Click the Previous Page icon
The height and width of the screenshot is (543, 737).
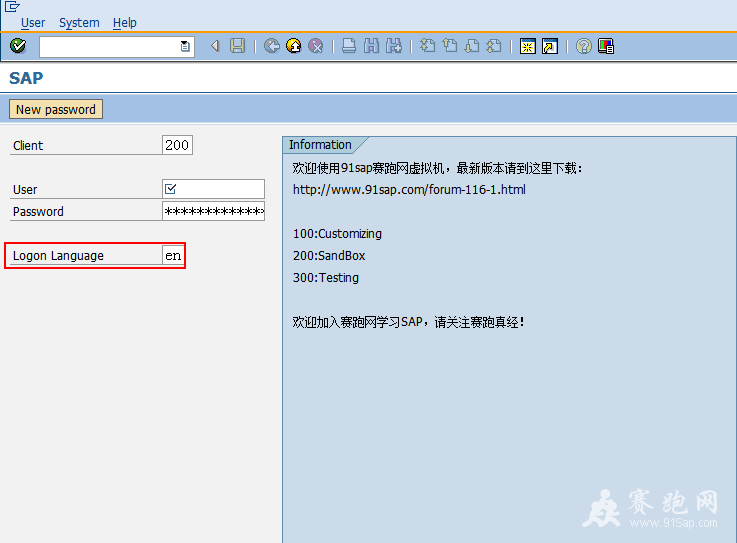(x=450, y=46)
